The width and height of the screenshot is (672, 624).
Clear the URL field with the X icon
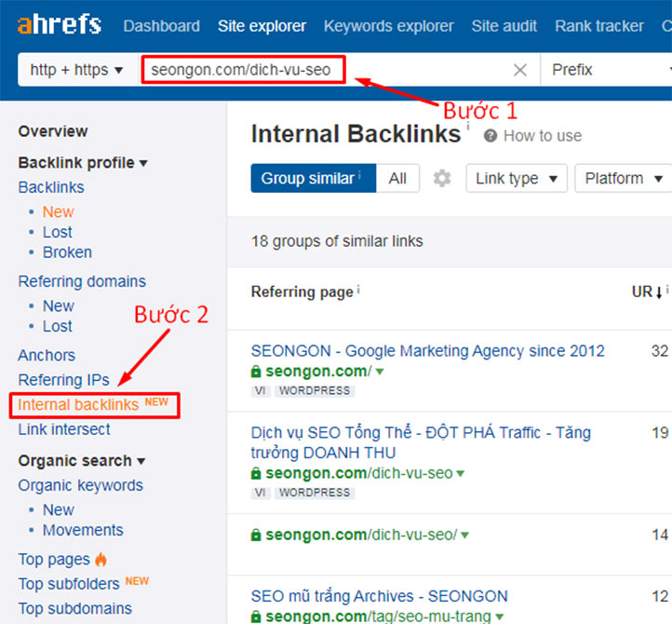520,70
